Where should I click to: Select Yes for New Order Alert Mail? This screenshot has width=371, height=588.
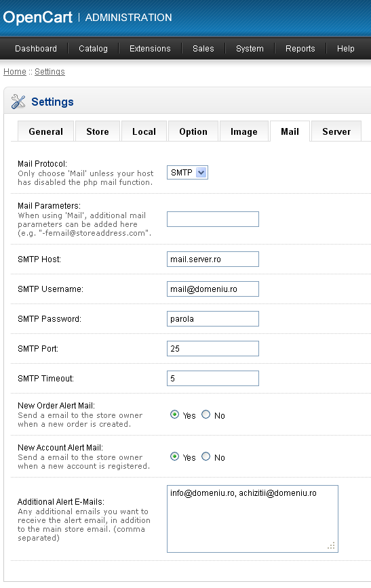174,415
